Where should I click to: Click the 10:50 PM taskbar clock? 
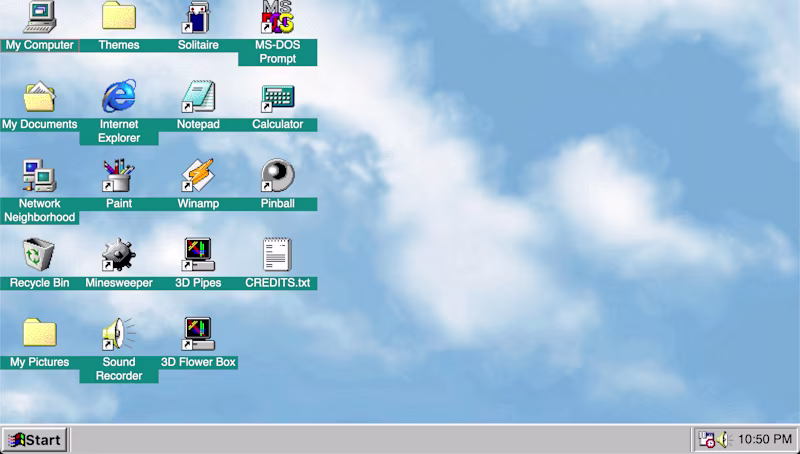764,439
